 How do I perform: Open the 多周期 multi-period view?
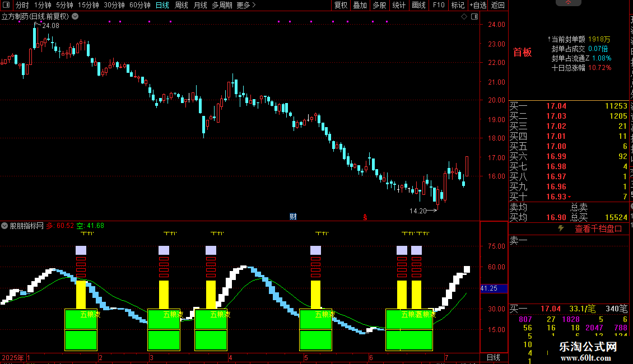(x=222, y=5)
